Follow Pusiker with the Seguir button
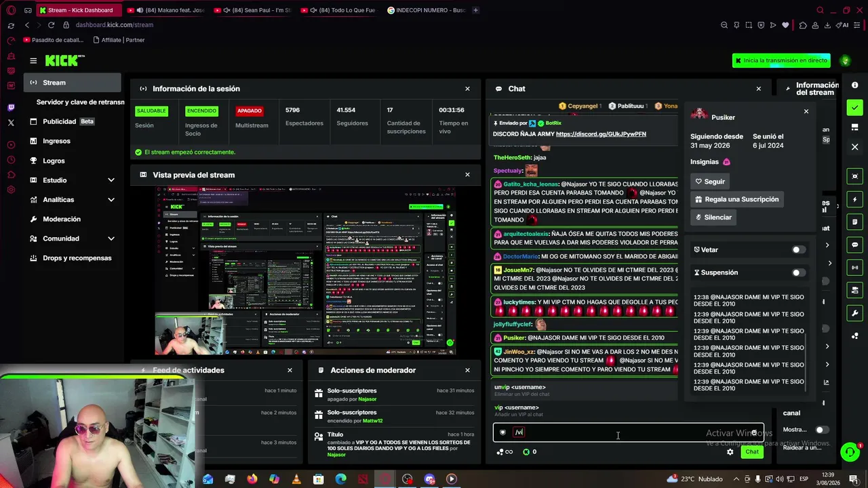 tap(710, 182)
